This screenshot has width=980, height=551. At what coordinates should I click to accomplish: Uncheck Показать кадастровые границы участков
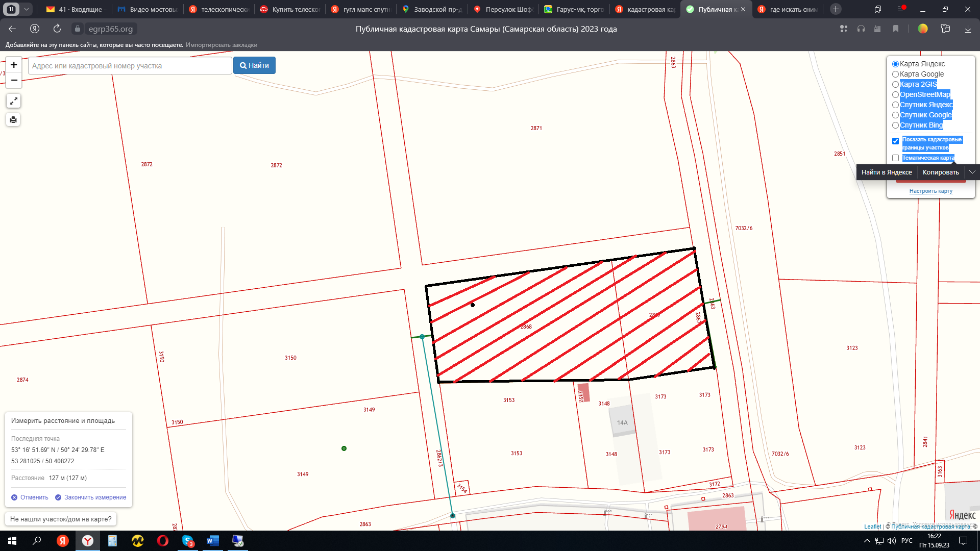point(895,141)
